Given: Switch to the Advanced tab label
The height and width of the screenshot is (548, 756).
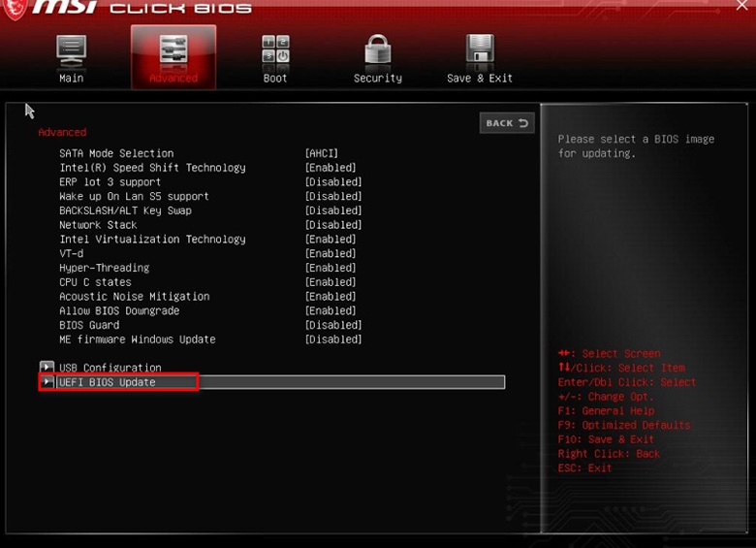Looking at the screenshot, I should pyautogui.click(x=173, y=79).
